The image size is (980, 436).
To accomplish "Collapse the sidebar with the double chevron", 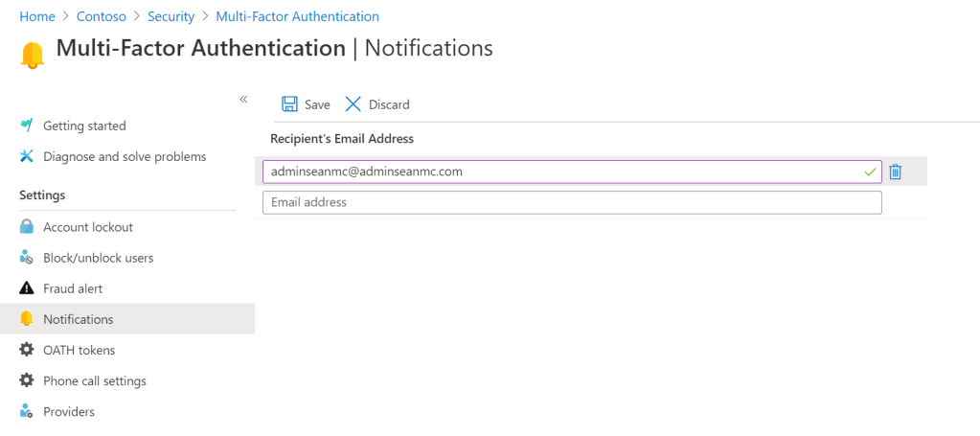I will 243,100.
